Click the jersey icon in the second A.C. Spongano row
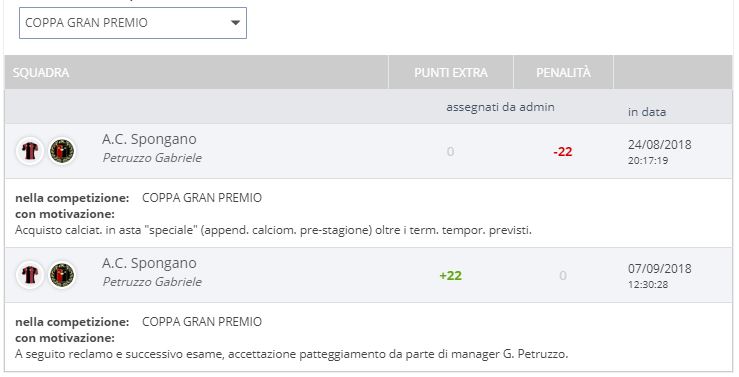Viewport: 739px width, 377px height. tap(30, 275)
